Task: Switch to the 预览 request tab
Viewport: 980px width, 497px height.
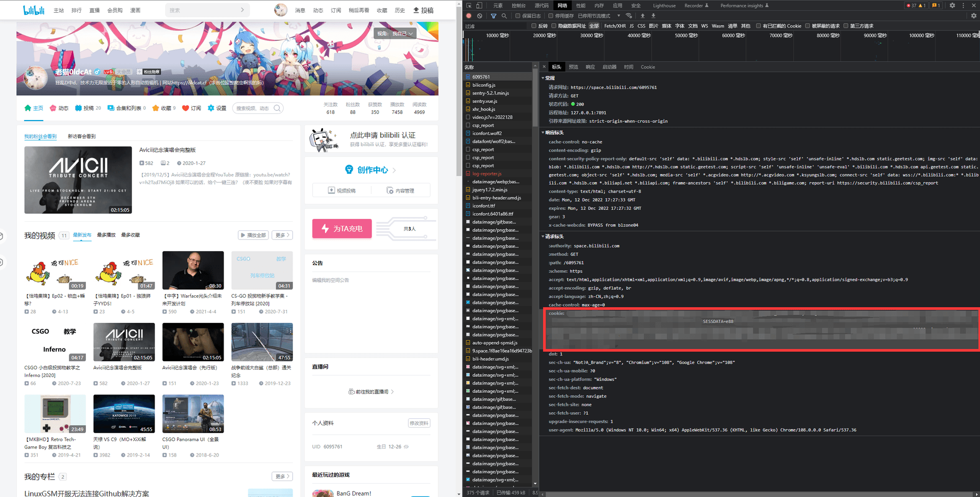Action: coord(574,67)
